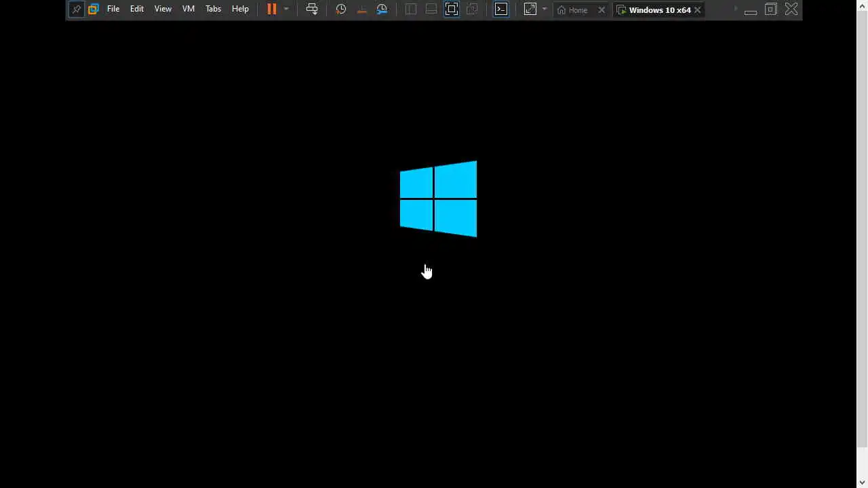This screenshot has height=488, width=868.
Task: Expand the power options dropdown arrow
Action: tap(286, 9)
